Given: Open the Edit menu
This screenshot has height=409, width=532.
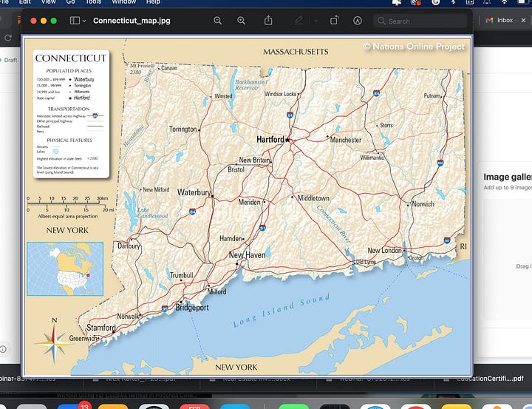Looking at the screenshot, I should click(25, 1).
